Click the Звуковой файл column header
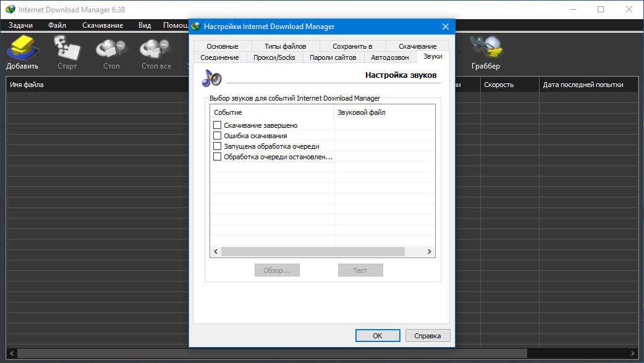 (x=384, y=112)
